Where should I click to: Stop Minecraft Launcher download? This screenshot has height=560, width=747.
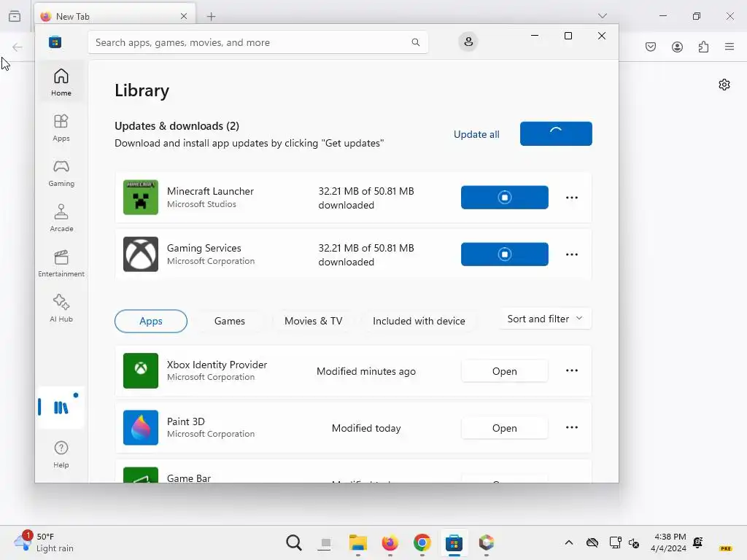point(505,197)
